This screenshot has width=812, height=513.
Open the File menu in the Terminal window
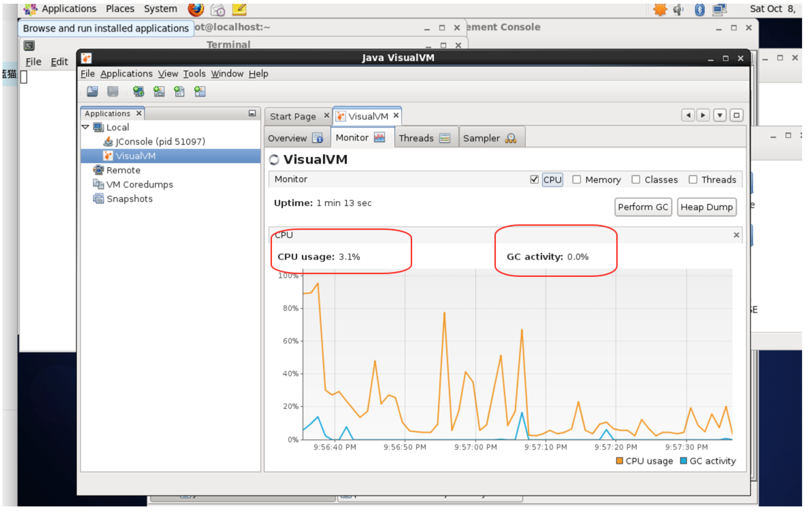[x=33, y=62]
